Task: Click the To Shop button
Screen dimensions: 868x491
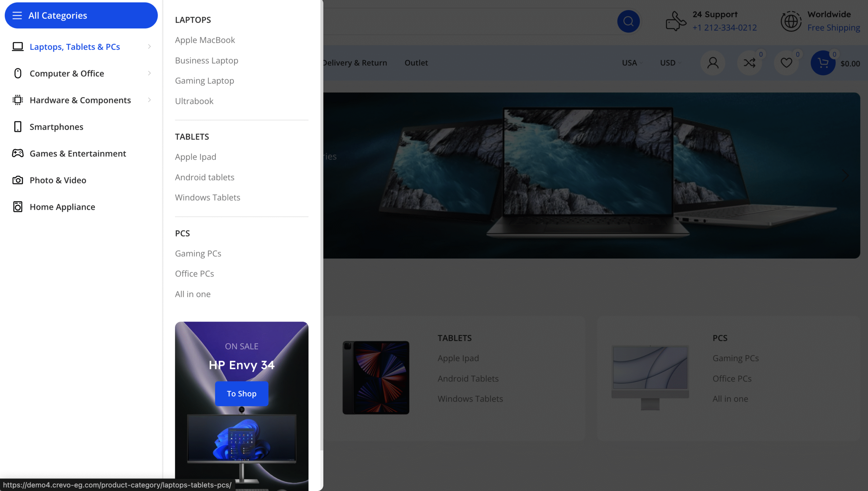Action: pyautogui.click(x=241, y=393)
